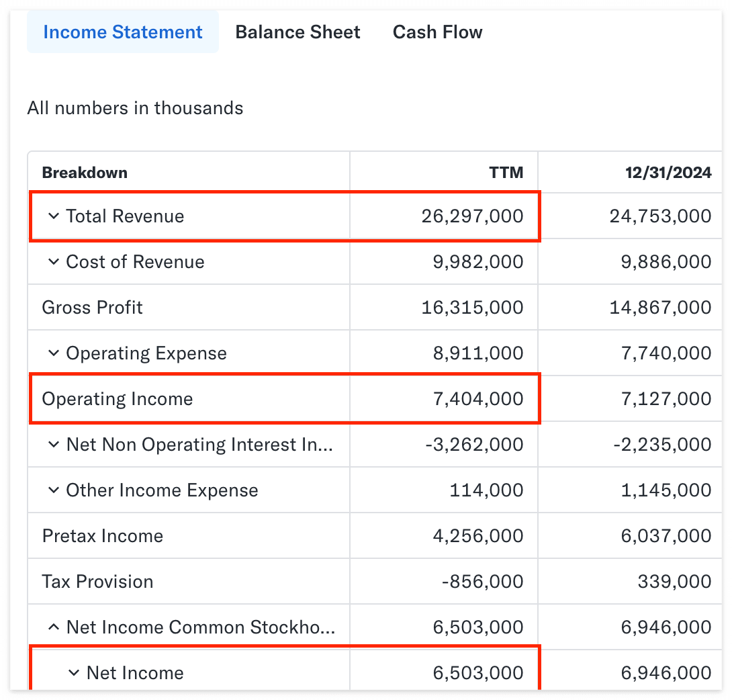Select the Tax Provision row label
The height and width of the screenshot is (700, 732).
pos(97,582)
